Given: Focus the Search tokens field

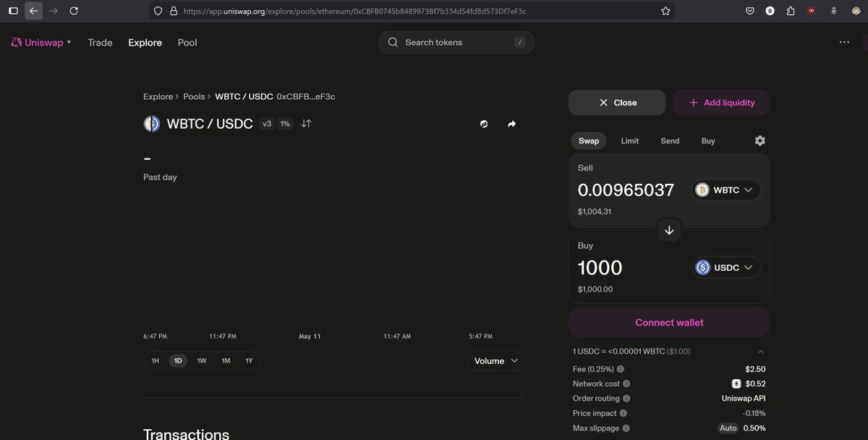Looking at the screenshot, I should [x=456, y=42].
